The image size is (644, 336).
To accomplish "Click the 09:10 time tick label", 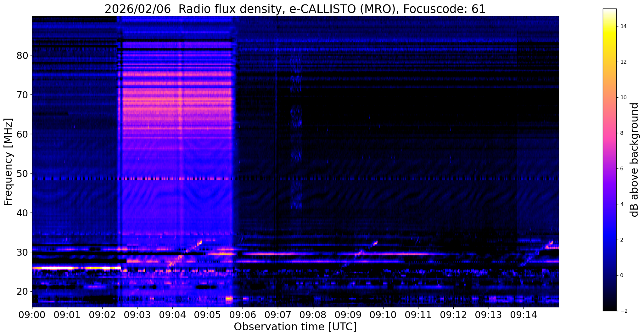I will (x=383, y=315).
